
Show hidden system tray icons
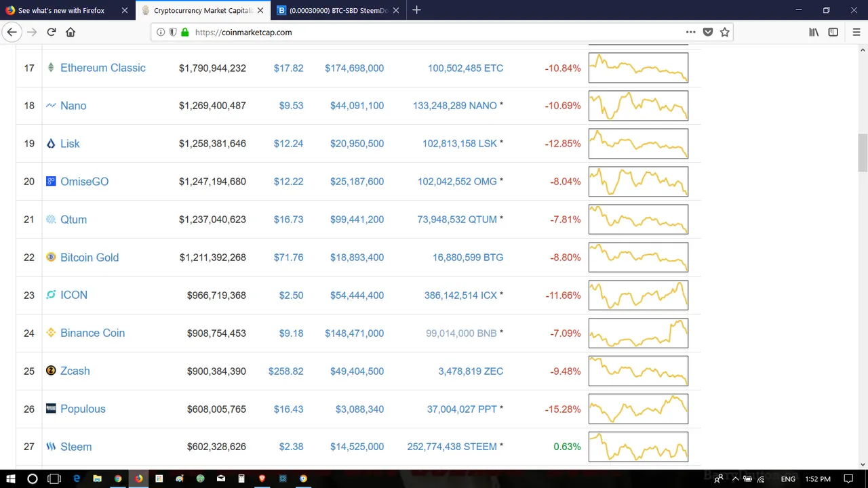click(735, 479)
